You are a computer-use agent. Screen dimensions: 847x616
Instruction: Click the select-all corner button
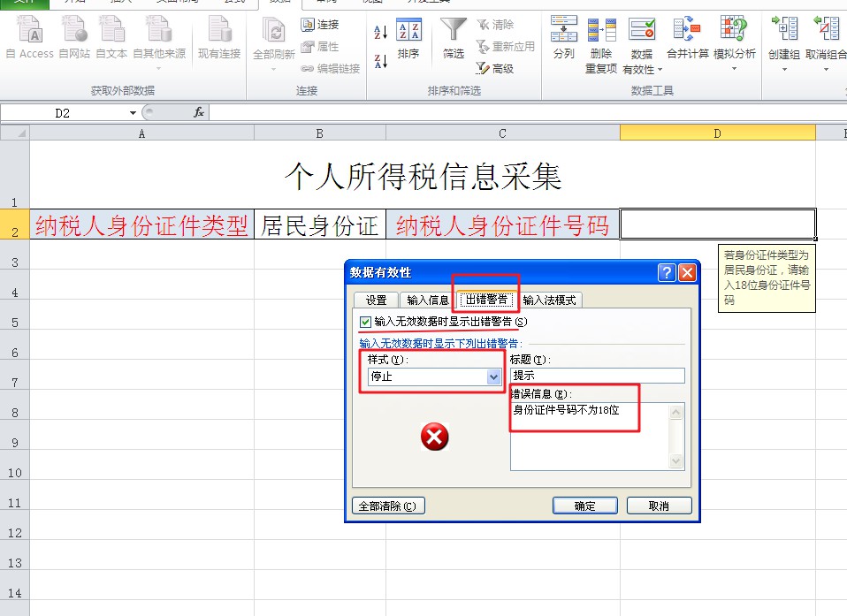point(14,133)
